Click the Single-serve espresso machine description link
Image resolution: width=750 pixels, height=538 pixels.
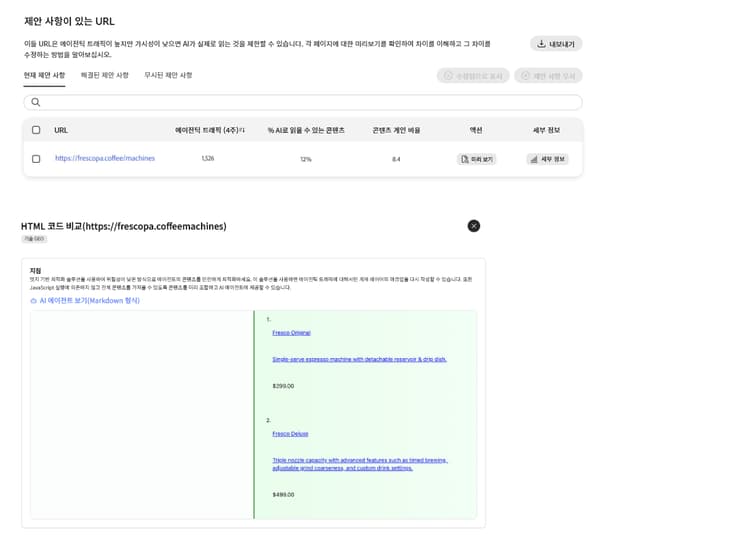[x=359, y=359]
